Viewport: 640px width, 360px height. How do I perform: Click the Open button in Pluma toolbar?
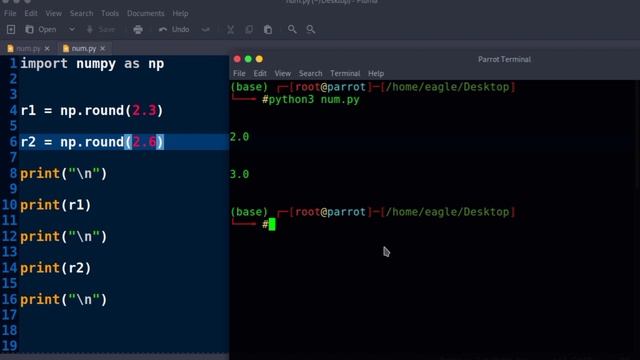(41, 29)
